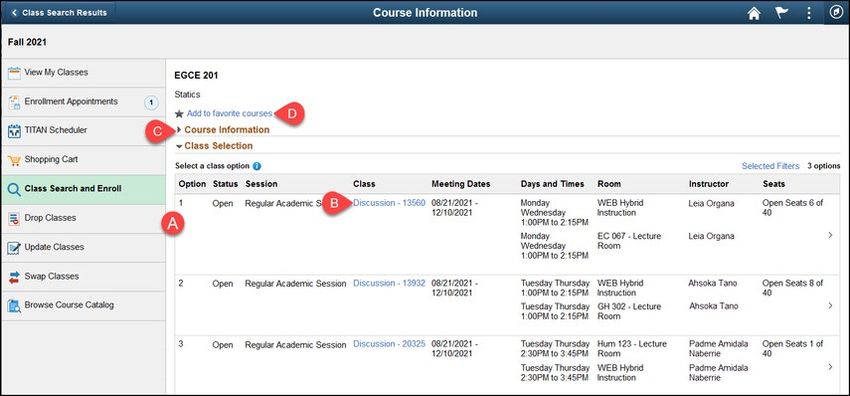
Task: Click the Seats column header
Action: point(774,184)
